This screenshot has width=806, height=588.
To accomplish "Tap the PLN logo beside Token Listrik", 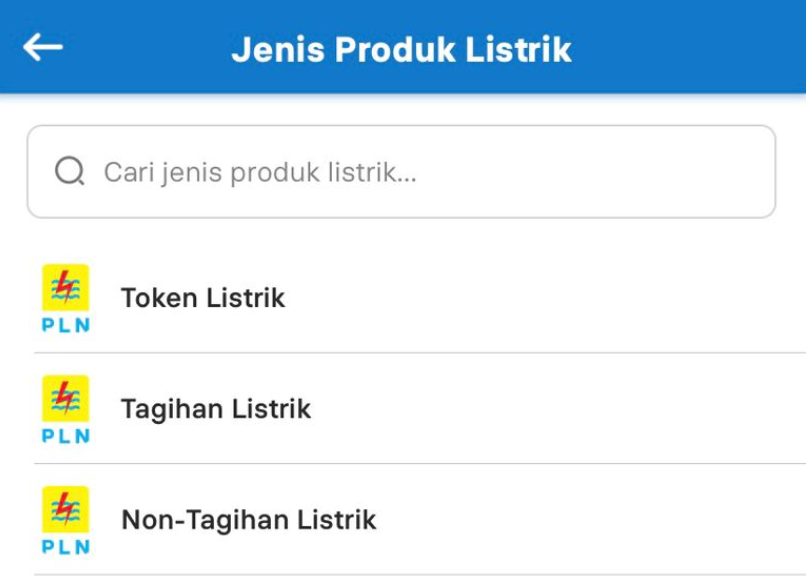I will click(66, 298).
